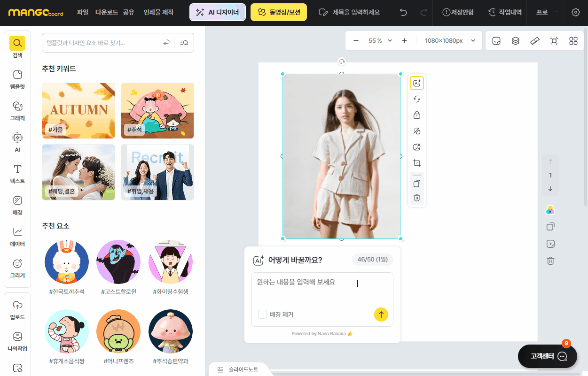The image size is (588, 376).
Task: Open the 텍스트 sidebar tab
Action: (x=17, y=174)
